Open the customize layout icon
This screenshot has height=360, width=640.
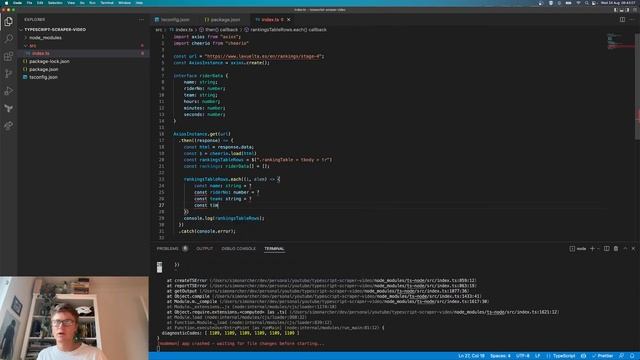(x=634, y=10)
